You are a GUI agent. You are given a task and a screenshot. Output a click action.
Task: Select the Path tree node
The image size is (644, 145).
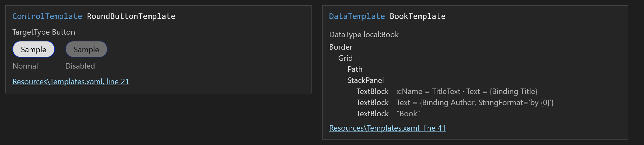(355, 69)
